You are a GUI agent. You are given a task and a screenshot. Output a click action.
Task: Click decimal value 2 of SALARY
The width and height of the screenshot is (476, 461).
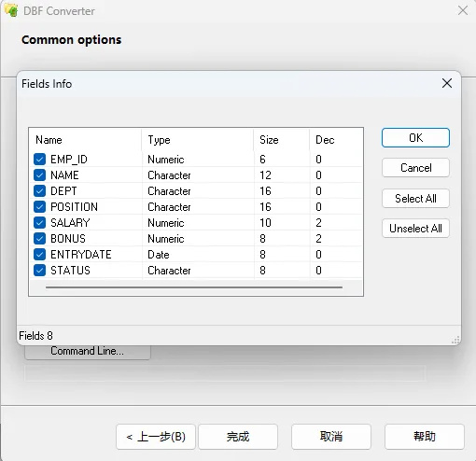point(318,223)
